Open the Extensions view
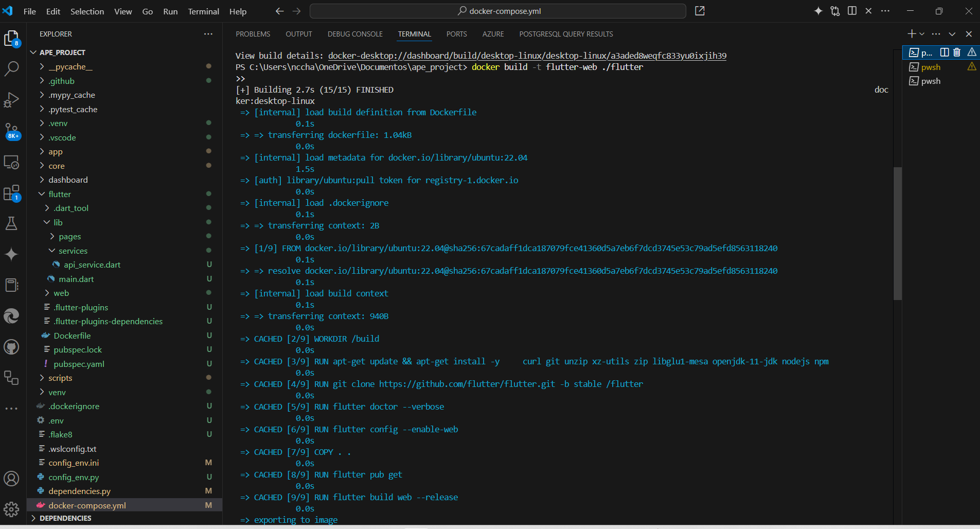The width and height of the screenshot is (980, 529). point(11,193)
